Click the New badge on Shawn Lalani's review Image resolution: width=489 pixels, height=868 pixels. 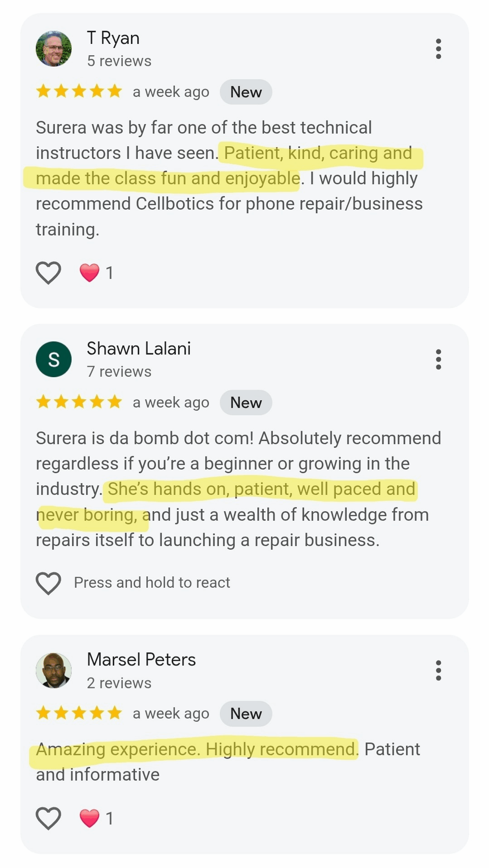click(x=246, y=403)
